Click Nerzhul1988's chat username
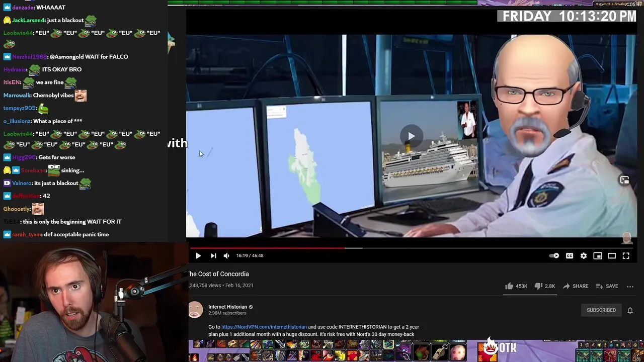This screenshot has width=644, height=362. tap(30, 57)
